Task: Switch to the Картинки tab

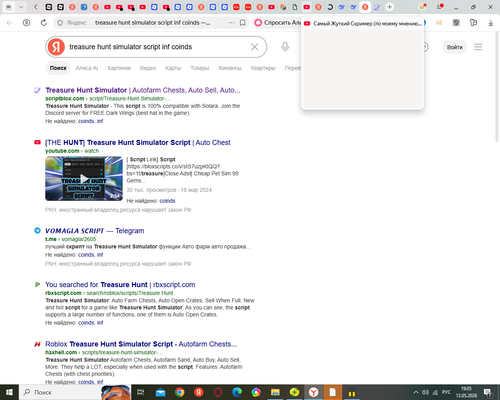Action: (119, 68)
